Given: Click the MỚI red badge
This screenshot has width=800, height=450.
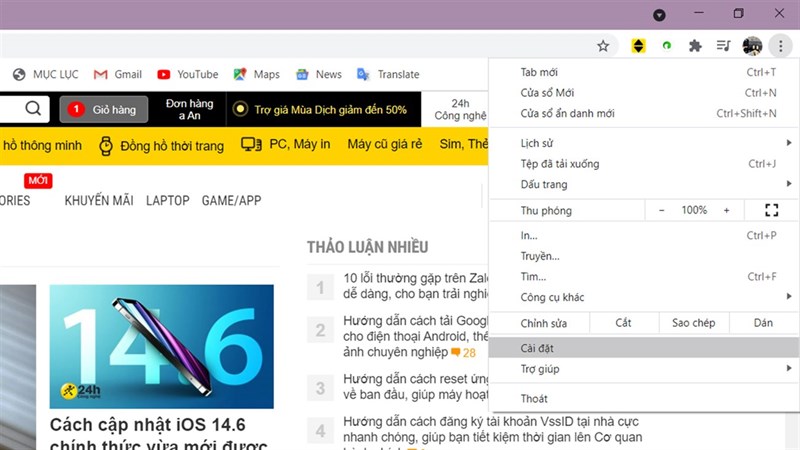Looking at the screenshot, I should [x=38, y=181].
